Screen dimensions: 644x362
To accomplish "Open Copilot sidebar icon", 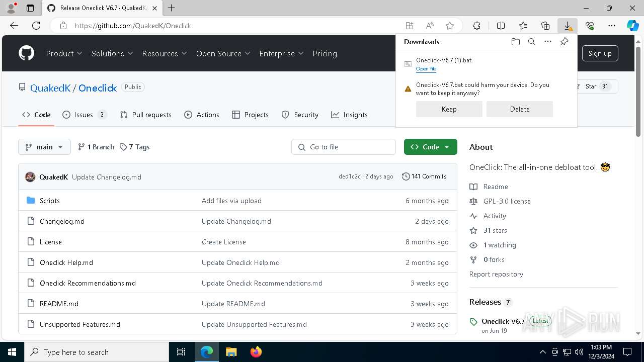I will pyautogui.click(x=632, y=26).
